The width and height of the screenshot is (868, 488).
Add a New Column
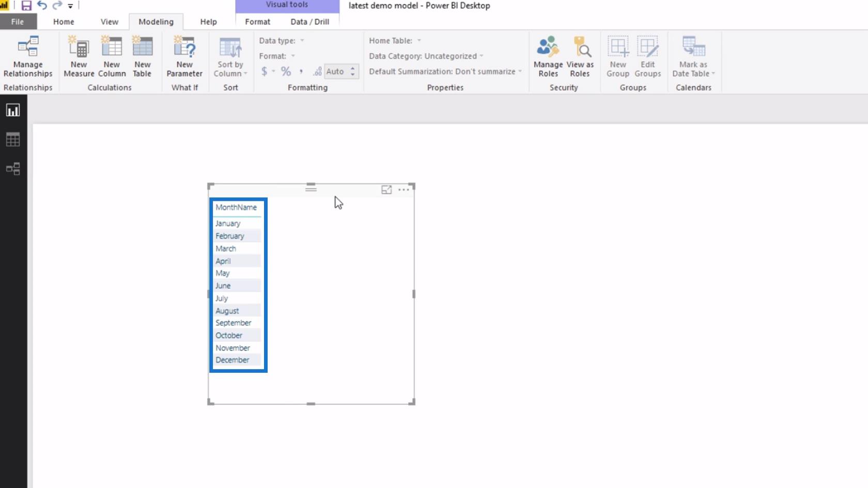[x=112, y=57]
